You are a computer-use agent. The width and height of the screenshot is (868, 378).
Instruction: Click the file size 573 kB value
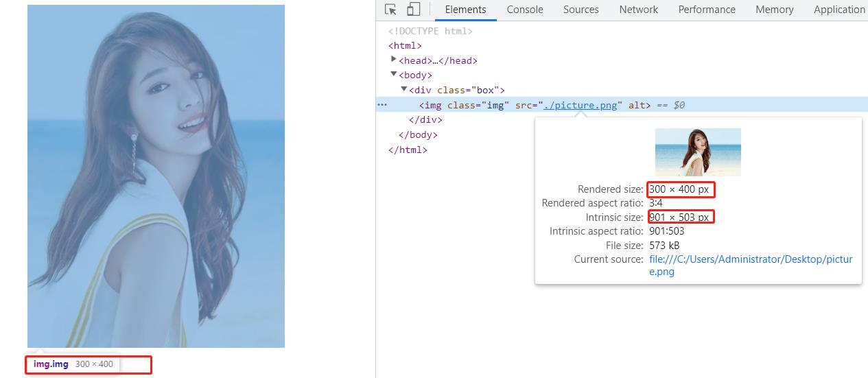664,246
